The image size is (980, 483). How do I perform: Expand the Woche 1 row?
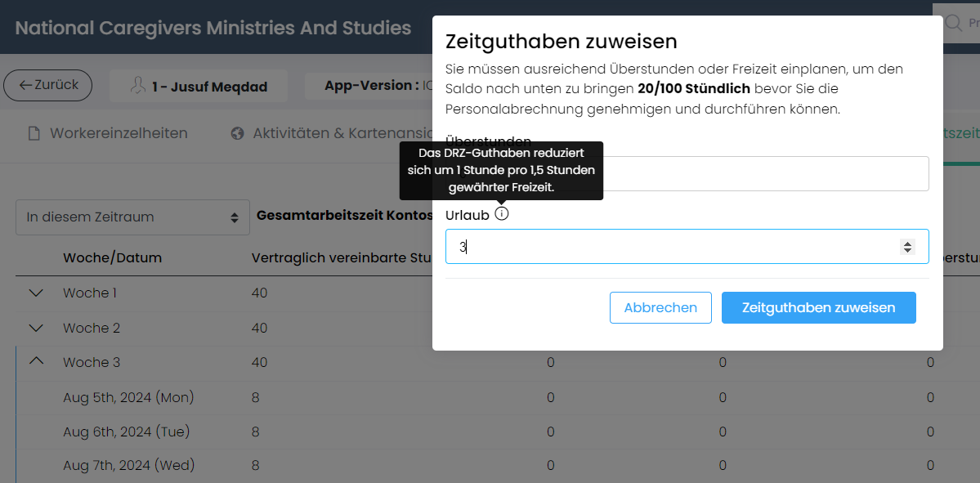[36, 293]
